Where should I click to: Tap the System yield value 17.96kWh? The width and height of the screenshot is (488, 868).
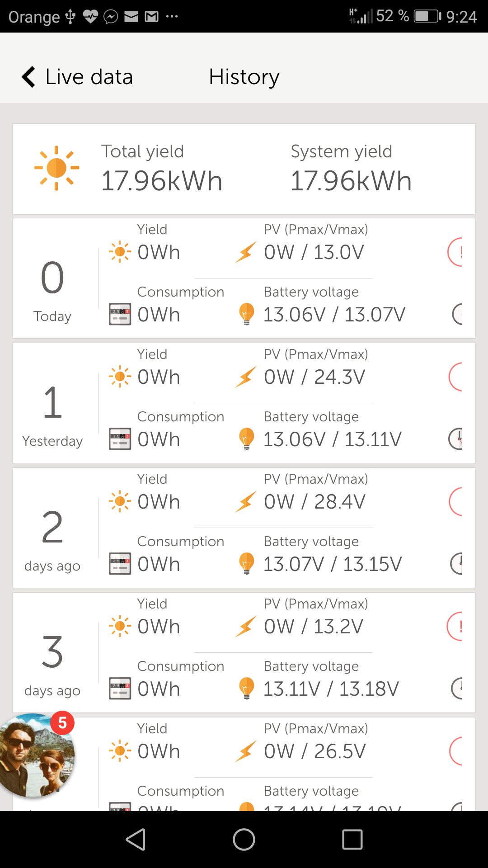(351, 181)
